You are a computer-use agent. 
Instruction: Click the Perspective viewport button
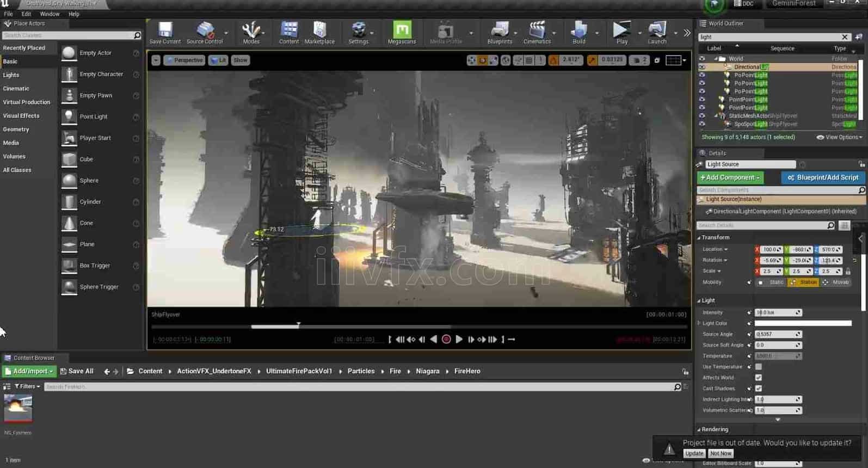[184, 60]
